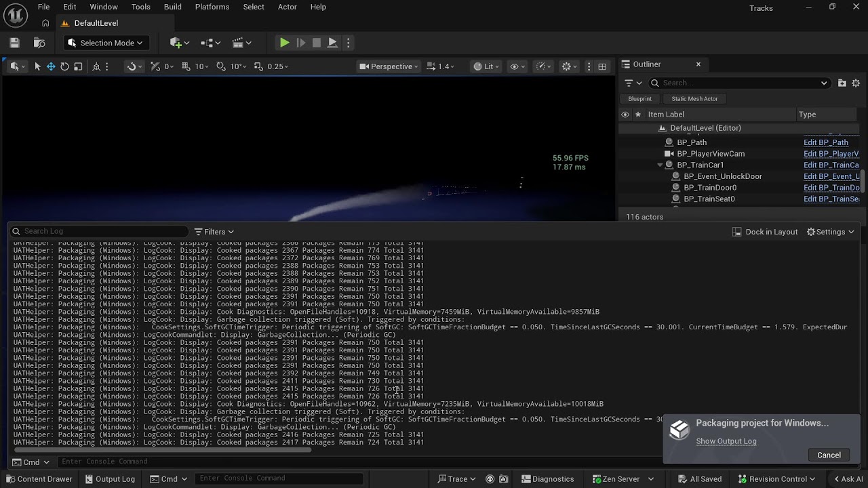Open the viewport performance scalability menu
Viewport: 868px width, 488px height.
coord(544,66)
